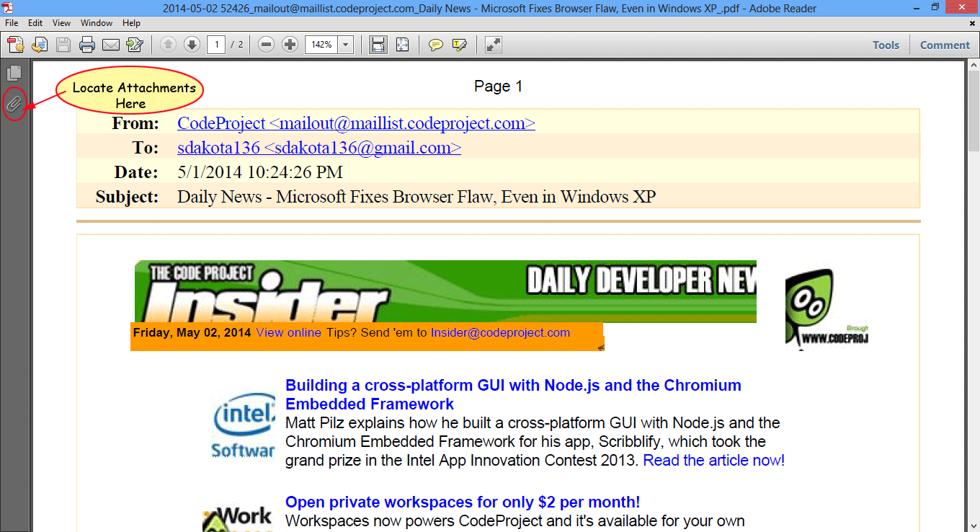Close the document with small X

pos(972,24)
